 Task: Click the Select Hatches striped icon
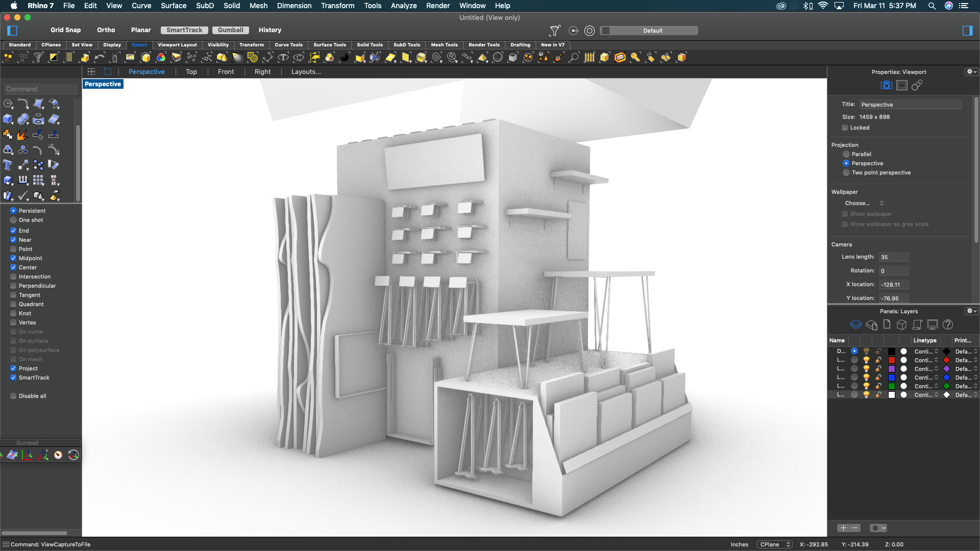[x=253, y=58]
